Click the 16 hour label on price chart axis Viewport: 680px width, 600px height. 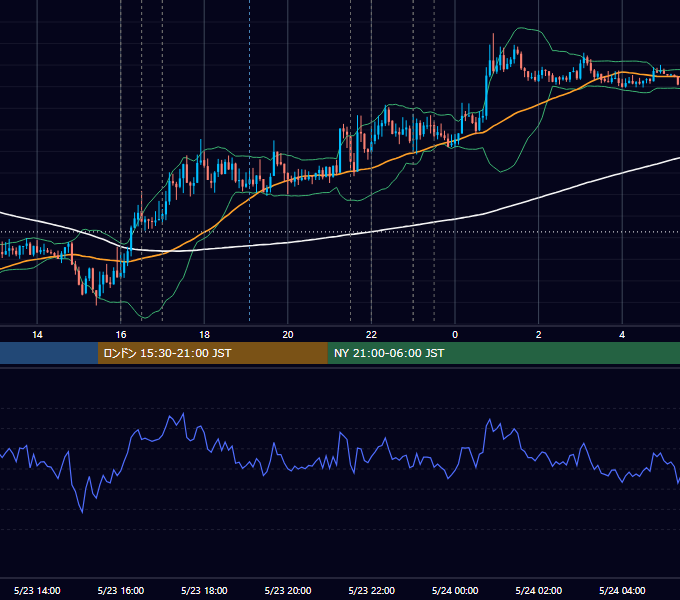(x=121, y=335)
